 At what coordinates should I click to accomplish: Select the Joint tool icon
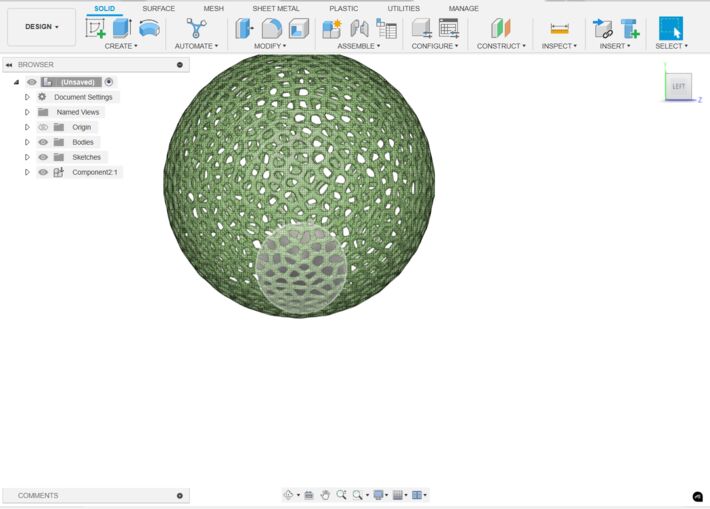pos(360,29)
